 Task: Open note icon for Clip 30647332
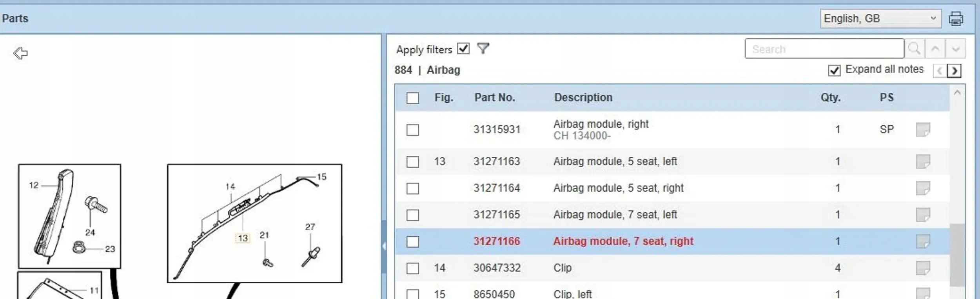click(x=923, y=268)
